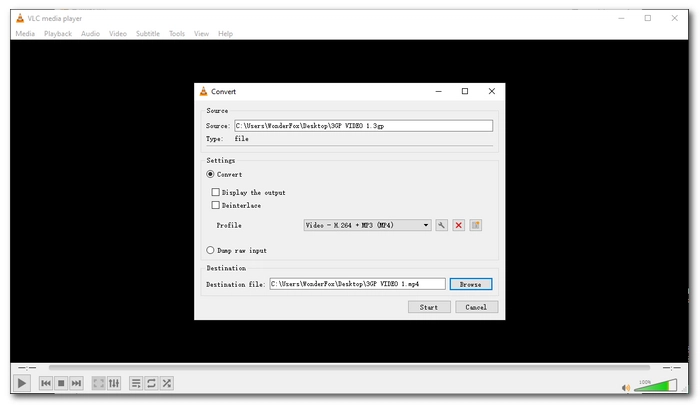
Task: Expand the Profile dropdown list
Action: point(427,225)
